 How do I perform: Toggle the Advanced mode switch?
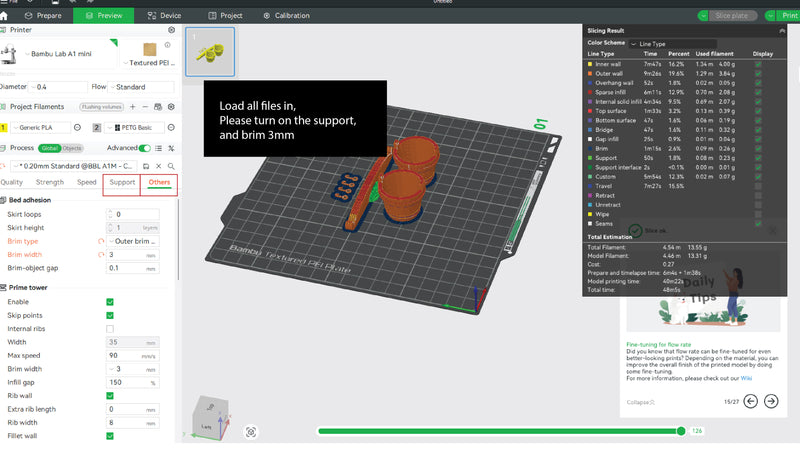click(145, 148)
